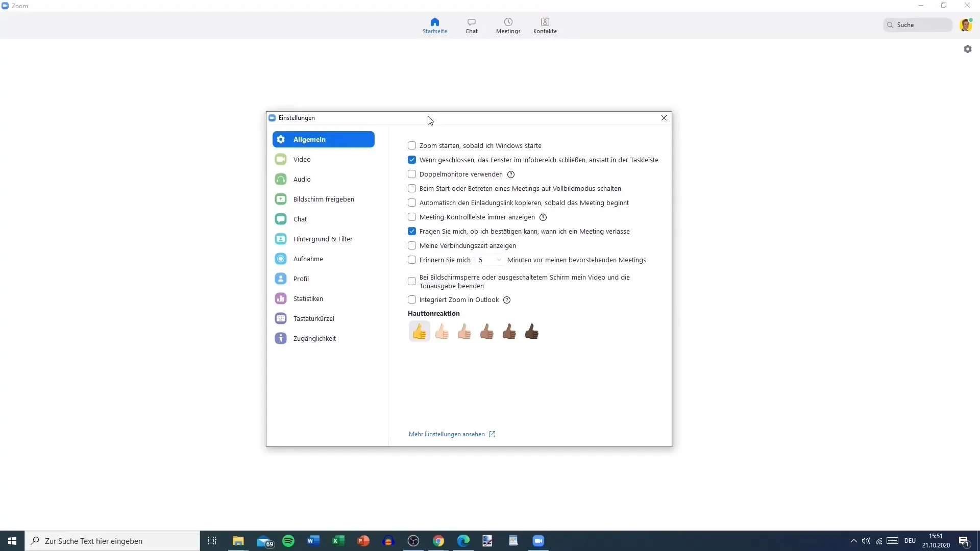Open File Explorer from the taskbar
The height and width of the screenshot is (551, 980).
(x=238, y=541)
